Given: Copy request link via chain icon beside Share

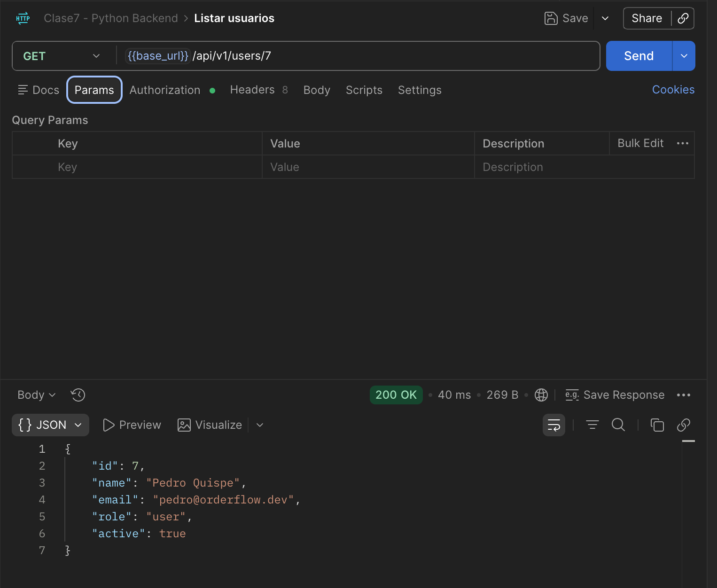Looking at the screenshot, I should click(x=683, y=18).
